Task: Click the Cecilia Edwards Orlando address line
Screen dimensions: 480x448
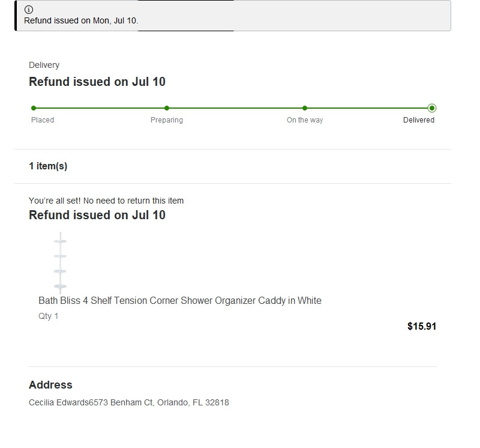Action: point(129,402)
